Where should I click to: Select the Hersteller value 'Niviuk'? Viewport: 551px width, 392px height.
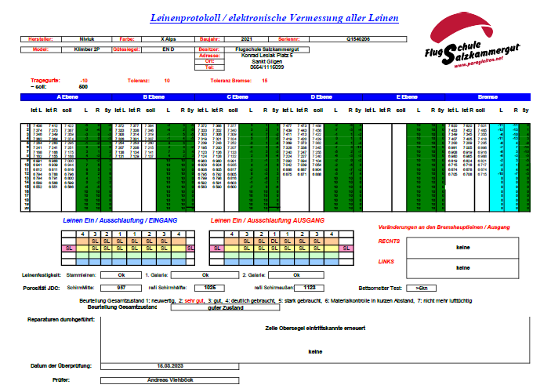(x=87, y=39)
